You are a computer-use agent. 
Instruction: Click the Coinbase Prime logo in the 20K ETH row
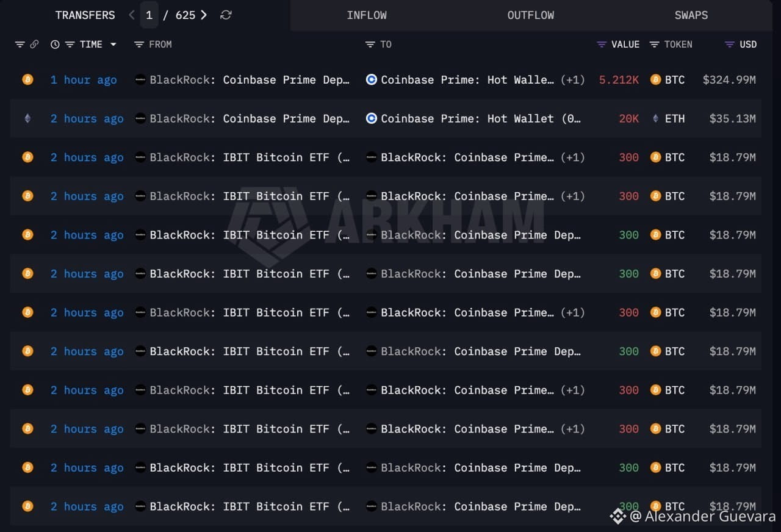click(x=371, y=118)
